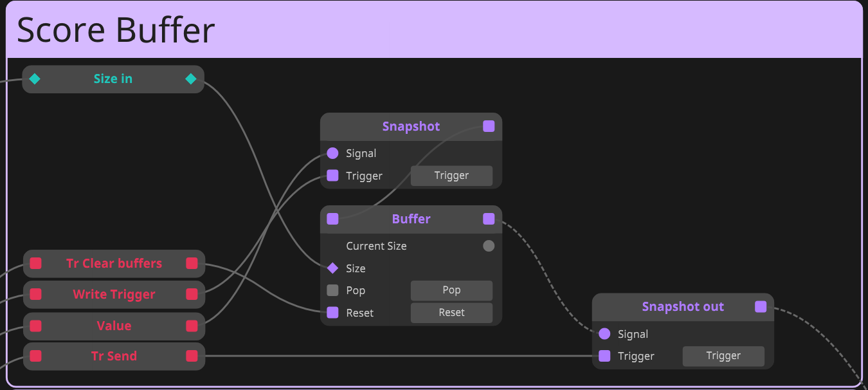
Task: Click the Write Trigger output port
Action: pos(192,294)
